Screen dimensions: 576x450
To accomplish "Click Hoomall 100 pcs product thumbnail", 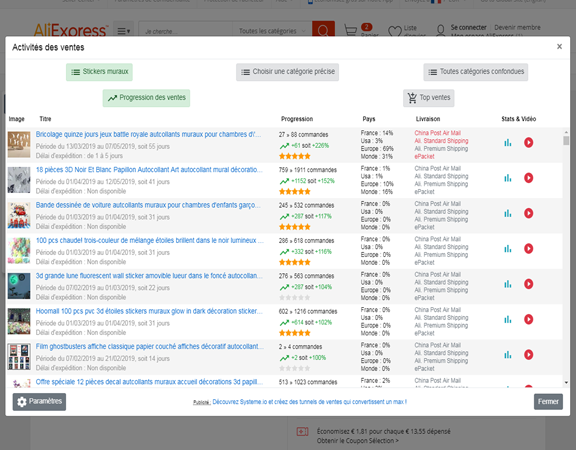I will 19,321.
